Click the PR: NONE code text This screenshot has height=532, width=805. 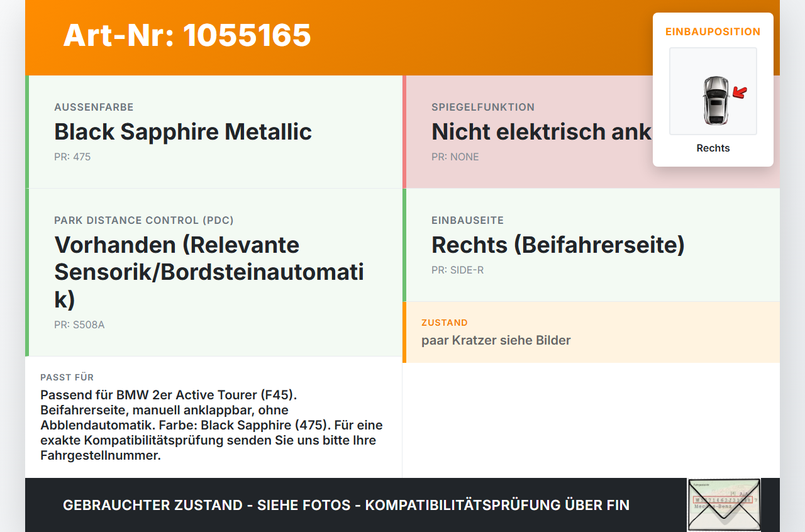(455, 157)
